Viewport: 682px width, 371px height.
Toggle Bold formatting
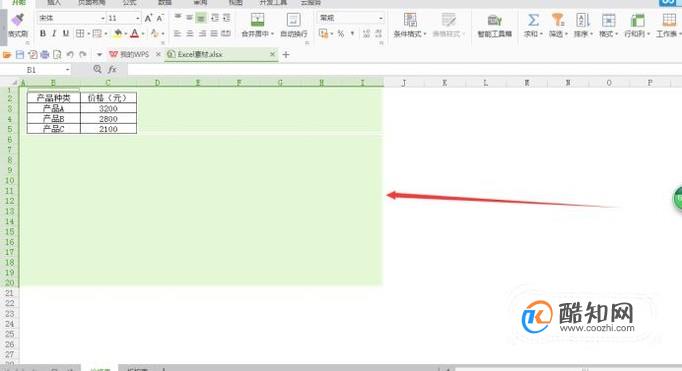coord(43,33)
